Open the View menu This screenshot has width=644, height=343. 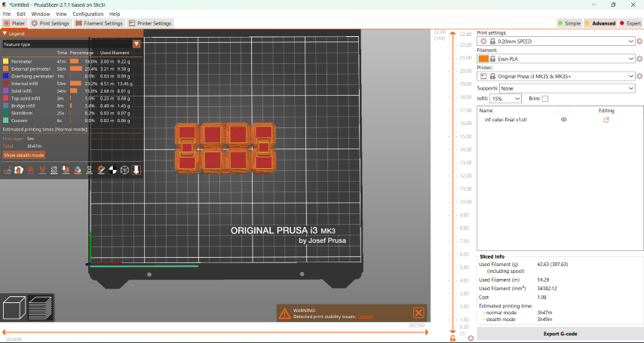(61, 14)
